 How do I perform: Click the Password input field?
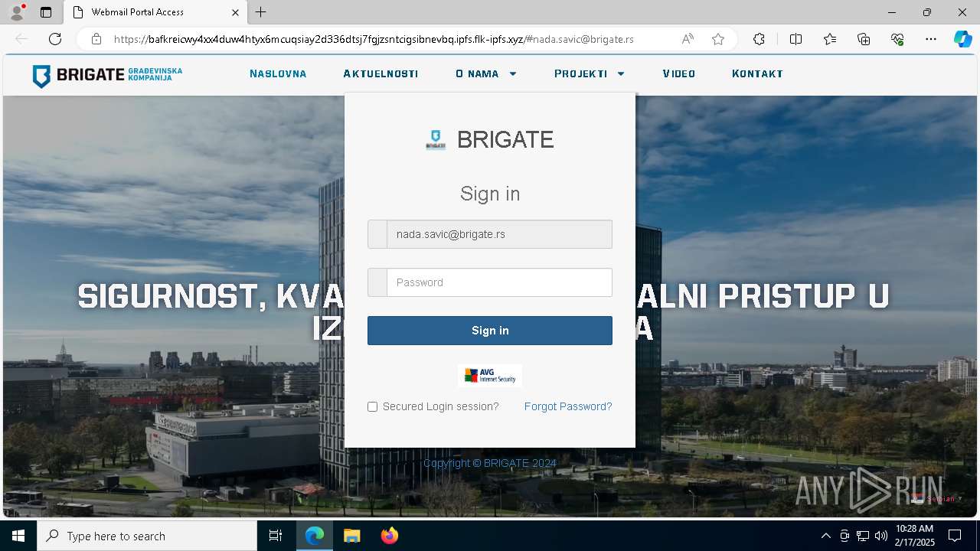[490, 282]
